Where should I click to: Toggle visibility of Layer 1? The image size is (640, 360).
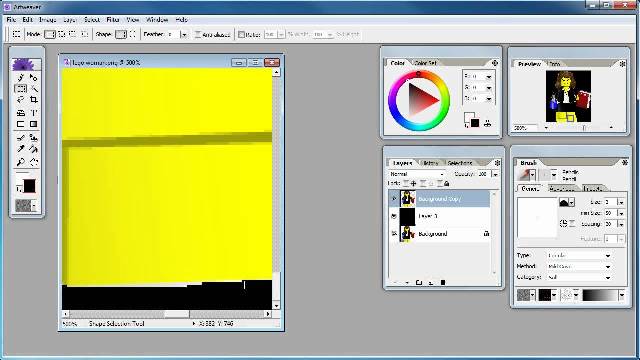[x=393, y=216]
